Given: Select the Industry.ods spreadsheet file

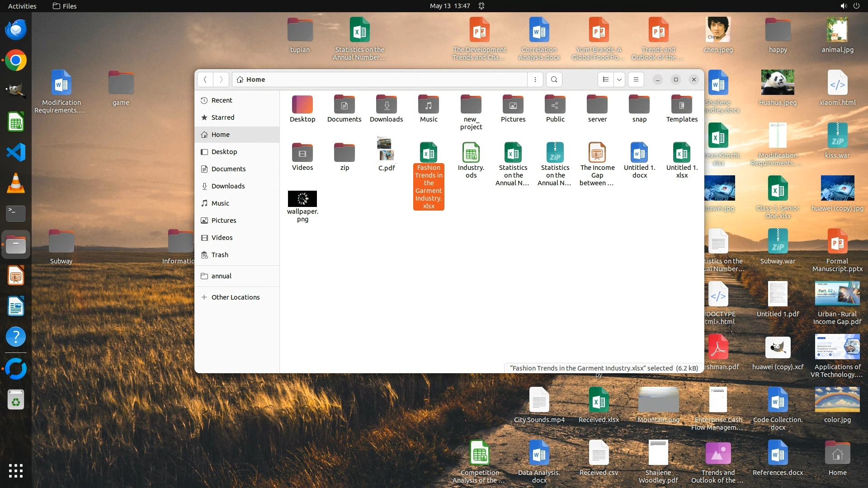Looking at the screenshot, I should point(471,153).
